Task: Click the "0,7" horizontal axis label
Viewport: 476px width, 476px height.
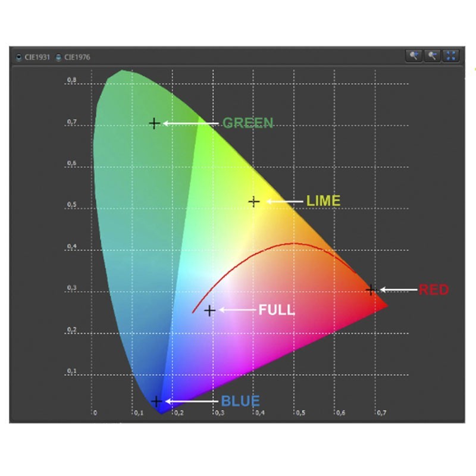Action: tap(381, 413)
